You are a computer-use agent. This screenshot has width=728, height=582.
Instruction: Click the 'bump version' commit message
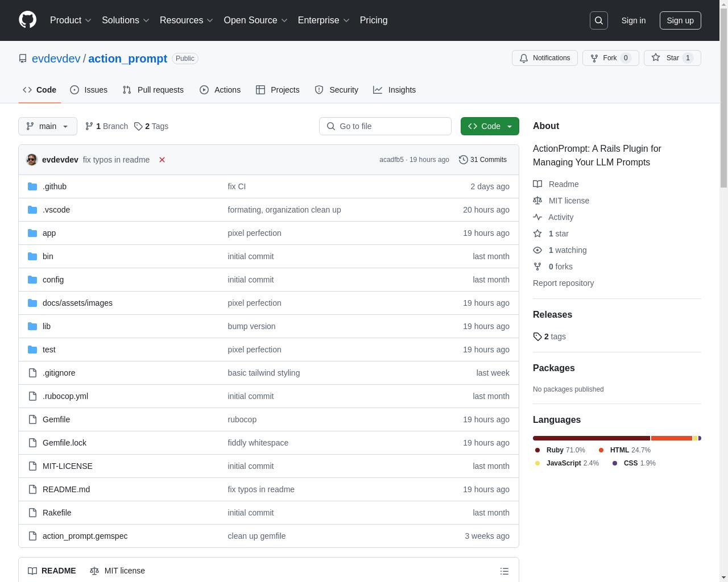click(x=251, y=326)
